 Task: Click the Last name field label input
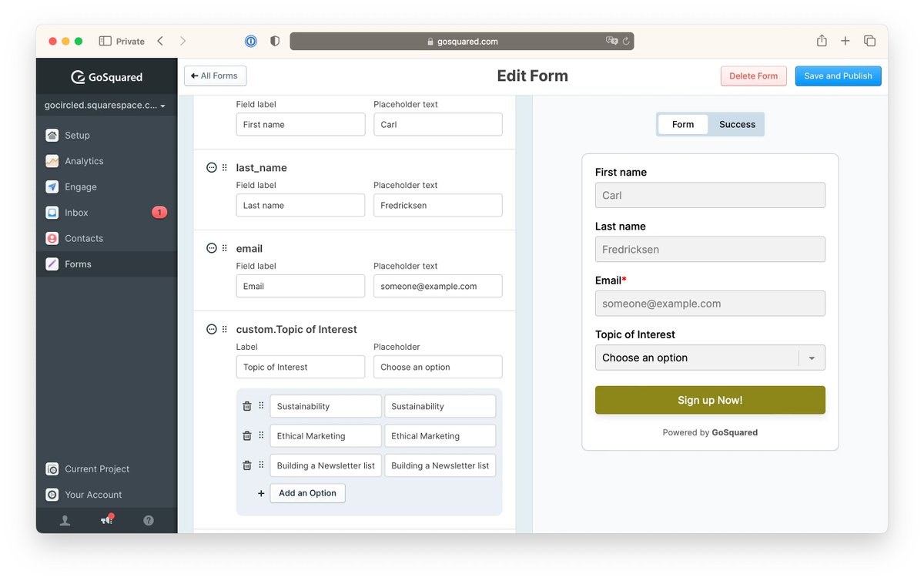pos(300,206)
